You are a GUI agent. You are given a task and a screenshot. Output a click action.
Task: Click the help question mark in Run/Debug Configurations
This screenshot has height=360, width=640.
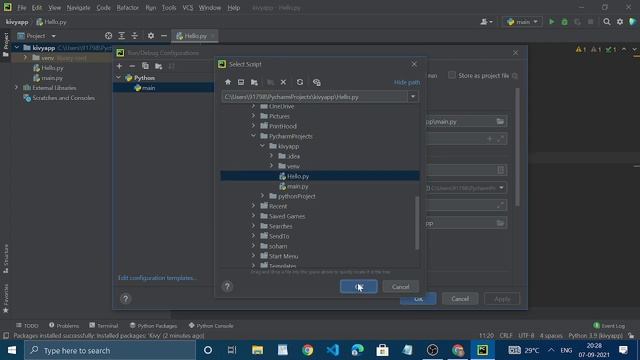[x=125, y=299]
